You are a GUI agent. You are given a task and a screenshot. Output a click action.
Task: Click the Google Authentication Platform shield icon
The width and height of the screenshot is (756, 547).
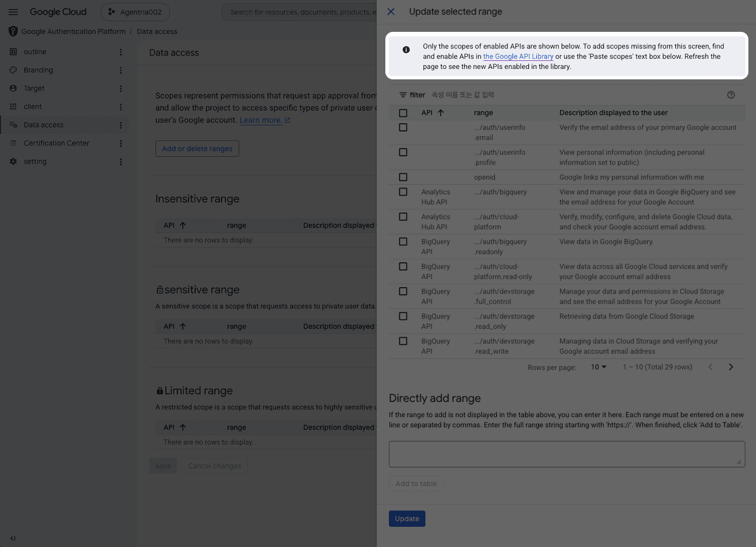coord(13,31)
